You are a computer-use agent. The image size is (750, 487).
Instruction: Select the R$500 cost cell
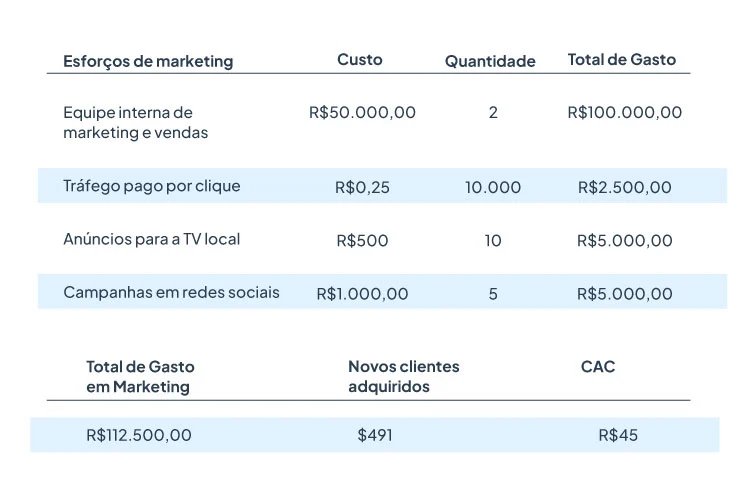point(362,241)
